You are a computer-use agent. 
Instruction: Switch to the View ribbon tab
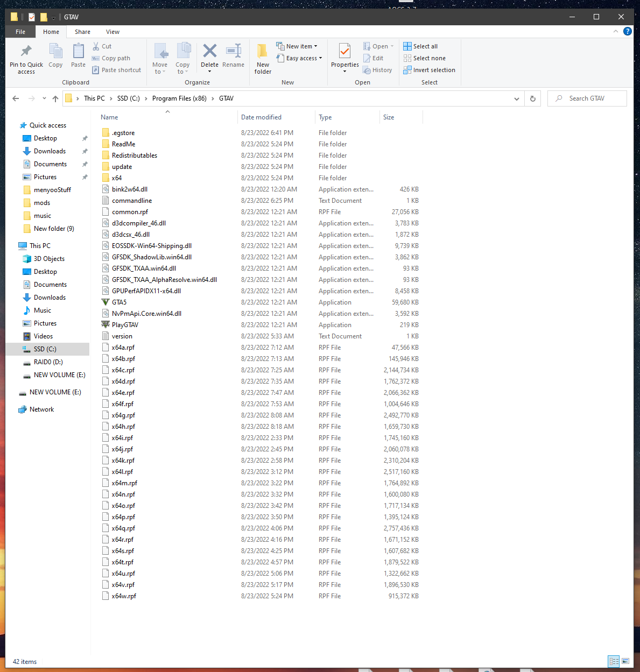(112, 32)
